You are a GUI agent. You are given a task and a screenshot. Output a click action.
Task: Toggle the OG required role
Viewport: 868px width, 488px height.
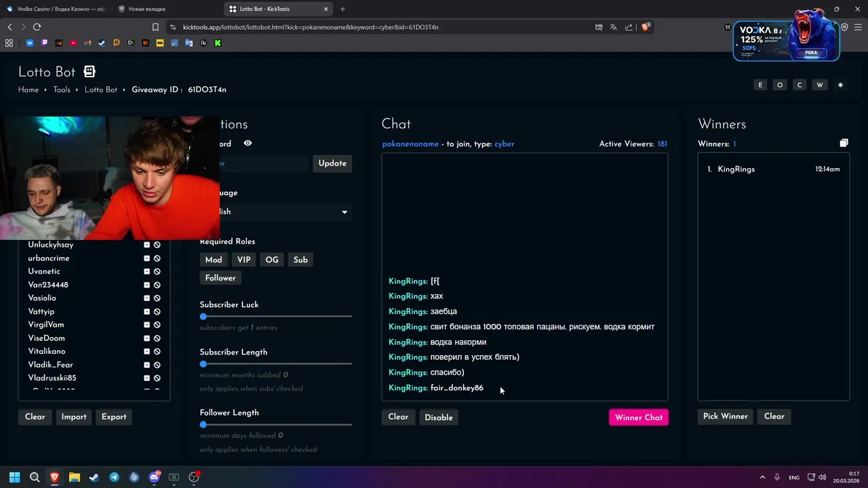coord(272,260)
